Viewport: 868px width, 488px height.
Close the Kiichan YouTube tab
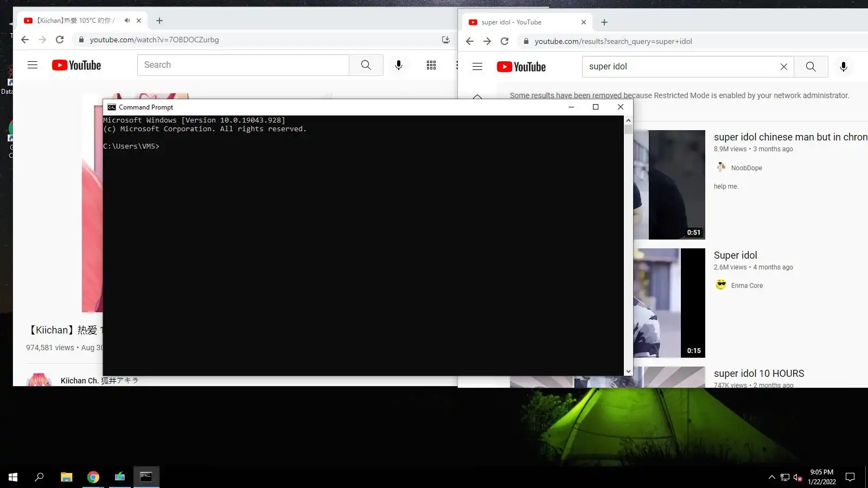coord(139,21)
